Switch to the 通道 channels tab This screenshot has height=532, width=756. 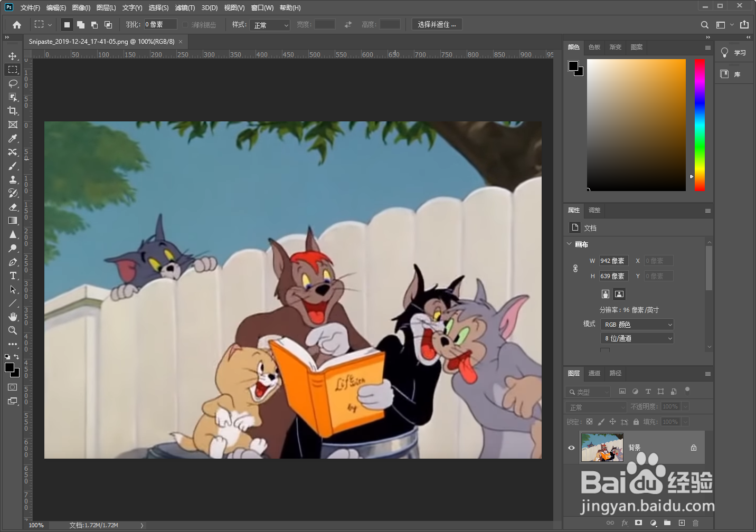pos(594,373)
